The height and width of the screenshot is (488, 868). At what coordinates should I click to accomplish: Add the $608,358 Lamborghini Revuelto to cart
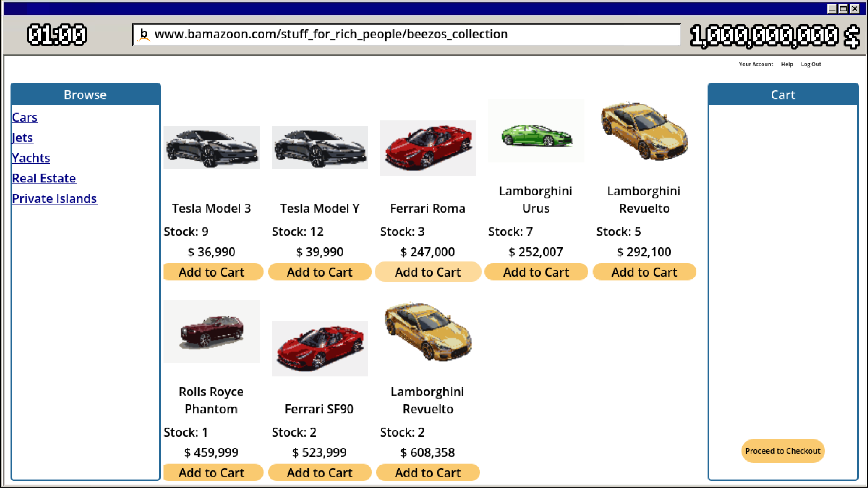click(428, 472)
